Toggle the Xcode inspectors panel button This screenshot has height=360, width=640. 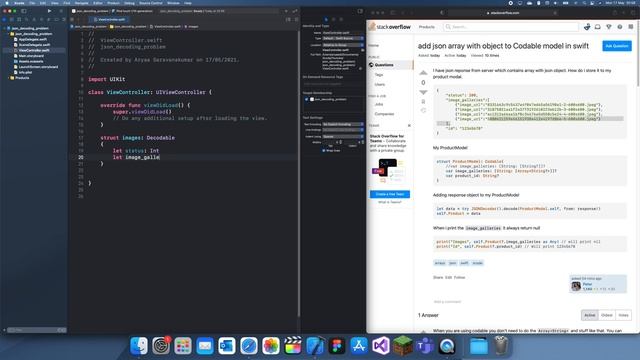(x=360, y=11)
